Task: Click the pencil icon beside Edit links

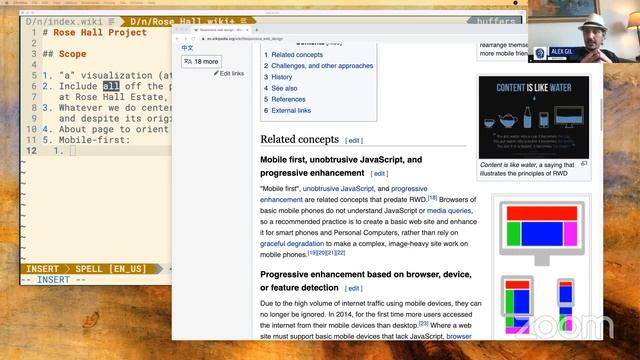Action: click(216, 73)
